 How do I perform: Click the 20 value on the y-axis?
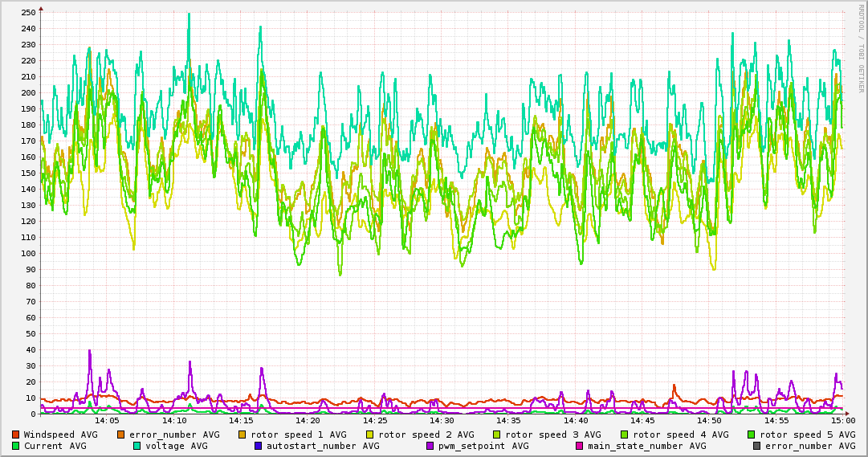pos(31,382)
